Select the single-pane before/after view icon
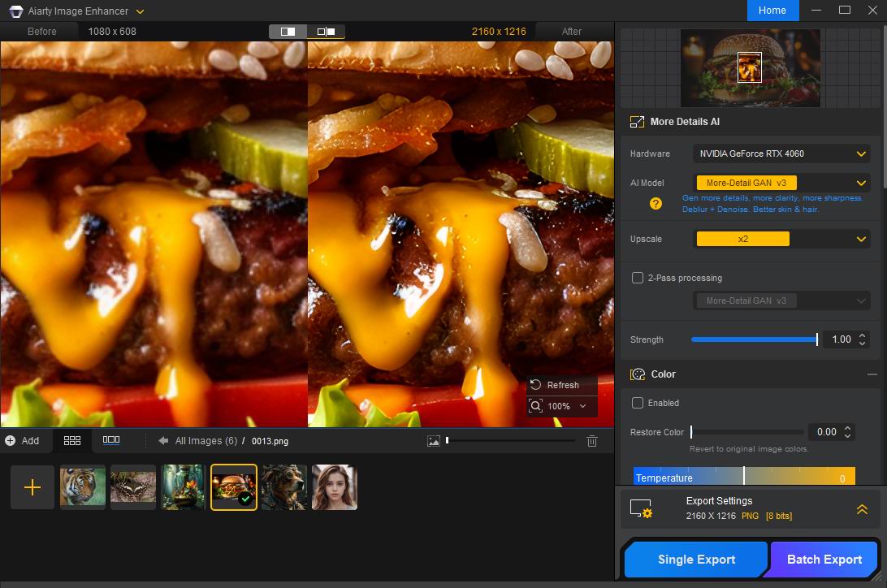The height and width of the screenshot is (588, 887). 288,32
